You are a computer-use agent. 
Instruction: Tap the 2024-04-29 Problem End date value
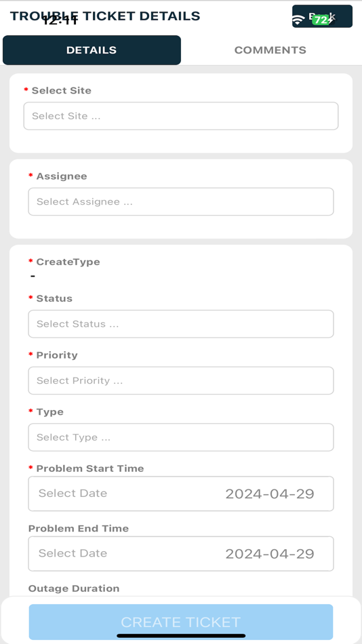click(270, 554)
